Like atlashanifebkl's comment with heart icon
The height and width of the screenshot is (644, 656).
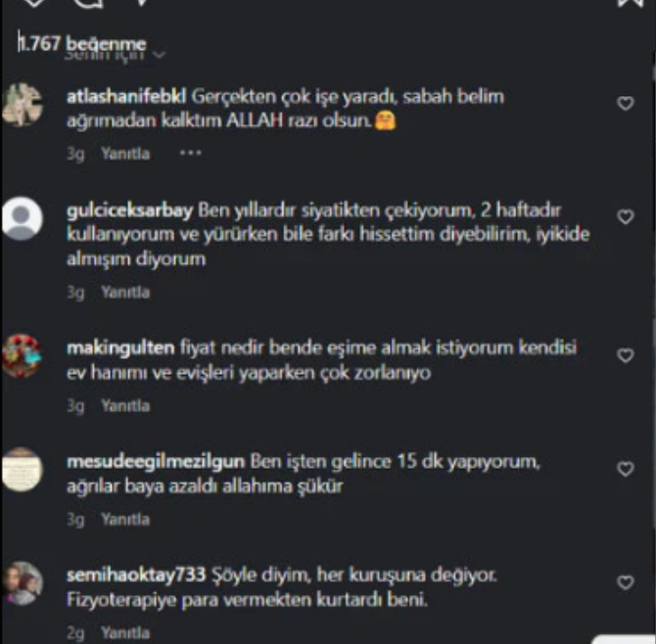[626, 104]
